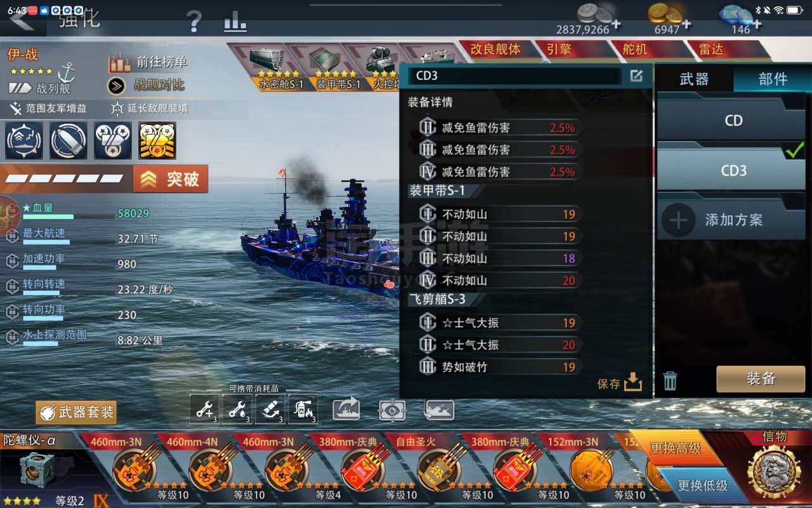Open the 引擎 category
The image size is (812, 508).
559,50
